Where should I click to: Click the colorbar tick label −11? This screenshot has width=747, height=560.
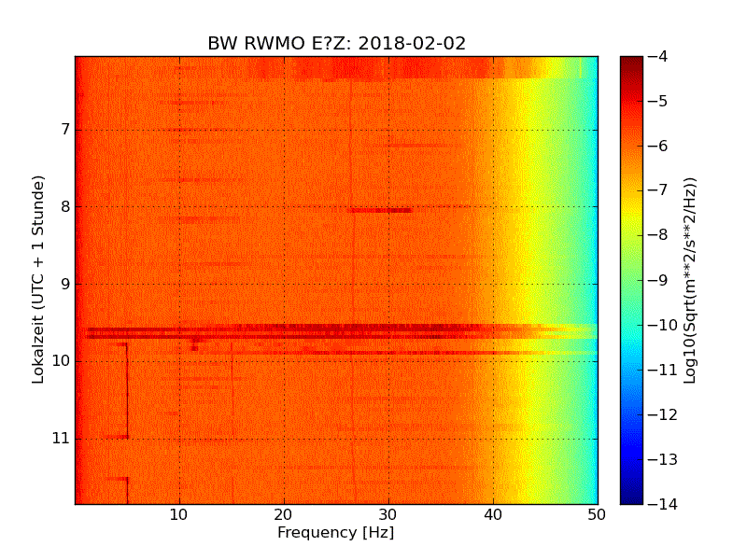[663, 370]
